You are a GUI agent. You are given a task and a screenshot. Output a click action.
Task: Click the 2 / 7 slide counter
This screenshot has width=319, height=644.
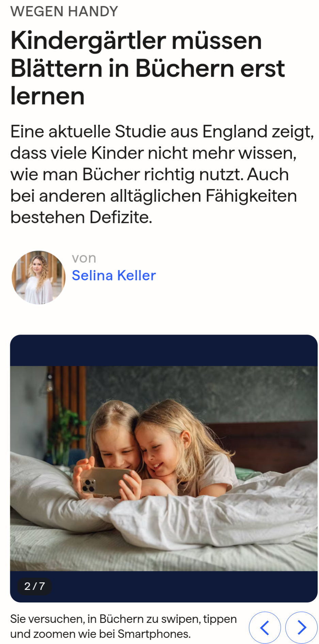(34, 586)
